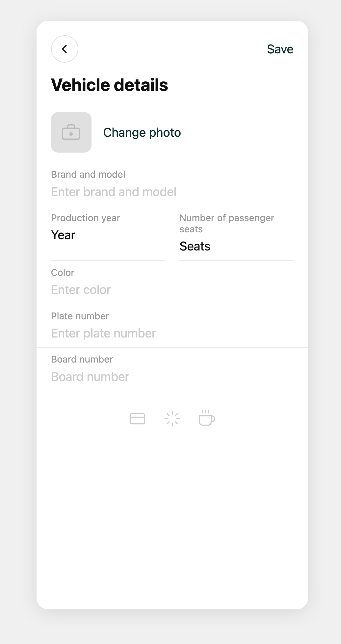Screen dimensions: 341x644
Task: Go back using the chevron arrow button
Action: click(65, 49)
